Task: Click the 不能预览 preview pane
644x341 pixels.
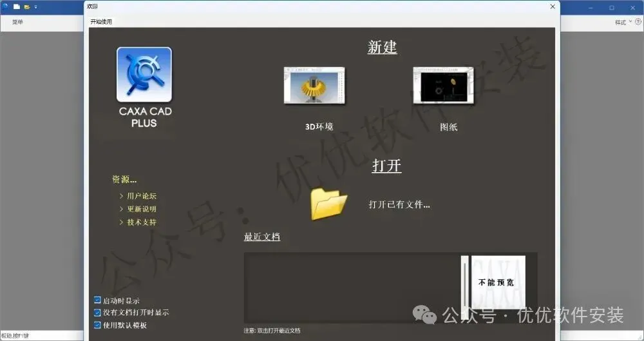Action: coord(498,282)
